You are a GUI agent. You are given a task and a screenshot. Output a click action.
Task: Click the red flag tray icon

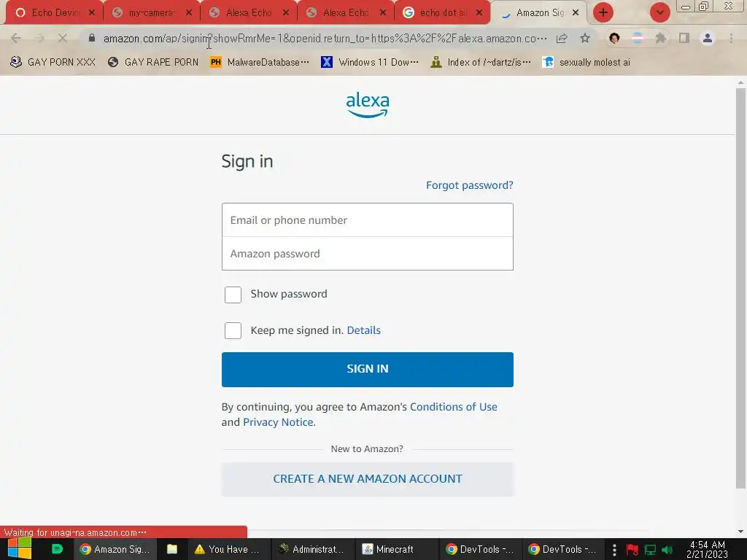click(632, 550)
